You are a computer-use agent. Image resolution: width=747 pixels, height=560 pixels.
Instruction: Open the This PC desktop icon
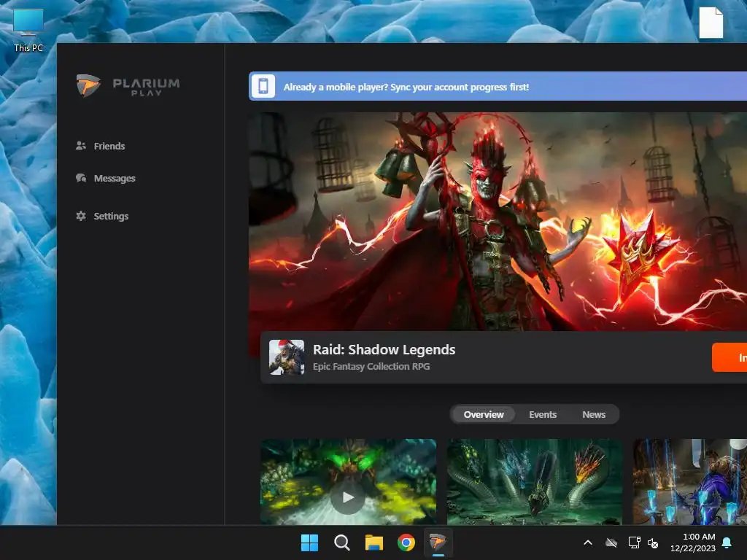point(28,29)
